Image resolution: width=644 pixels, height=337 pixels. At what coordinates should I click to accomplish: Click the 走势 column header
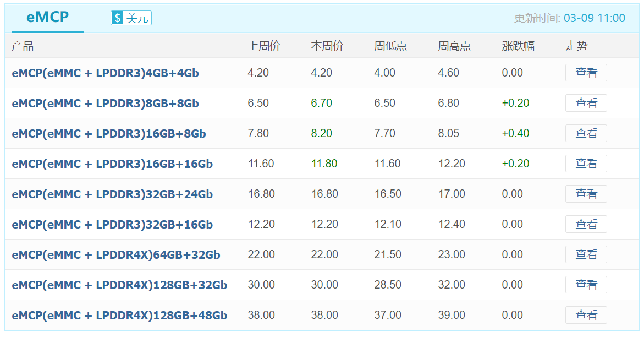(x=577, y=46)
